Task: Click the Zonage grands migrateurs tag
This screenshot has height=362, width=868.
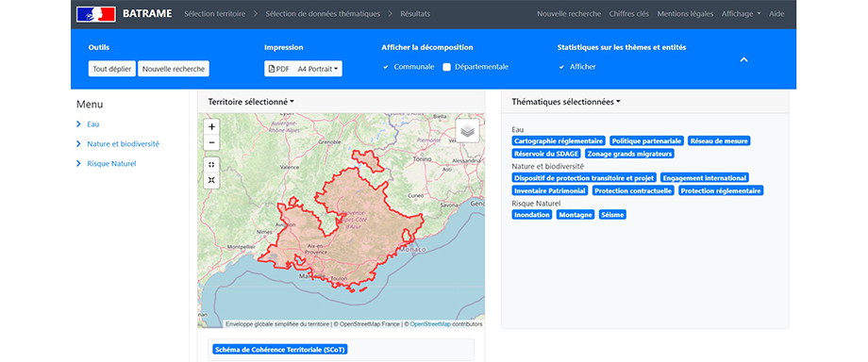Action: [629, 154]
